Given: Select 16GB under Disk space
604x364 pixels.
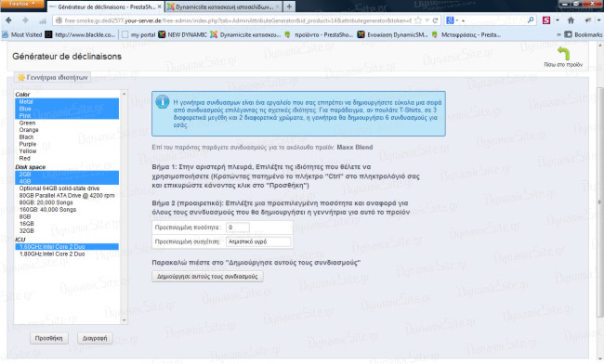Looking at the screenshot, I should [x=67, y=224].
